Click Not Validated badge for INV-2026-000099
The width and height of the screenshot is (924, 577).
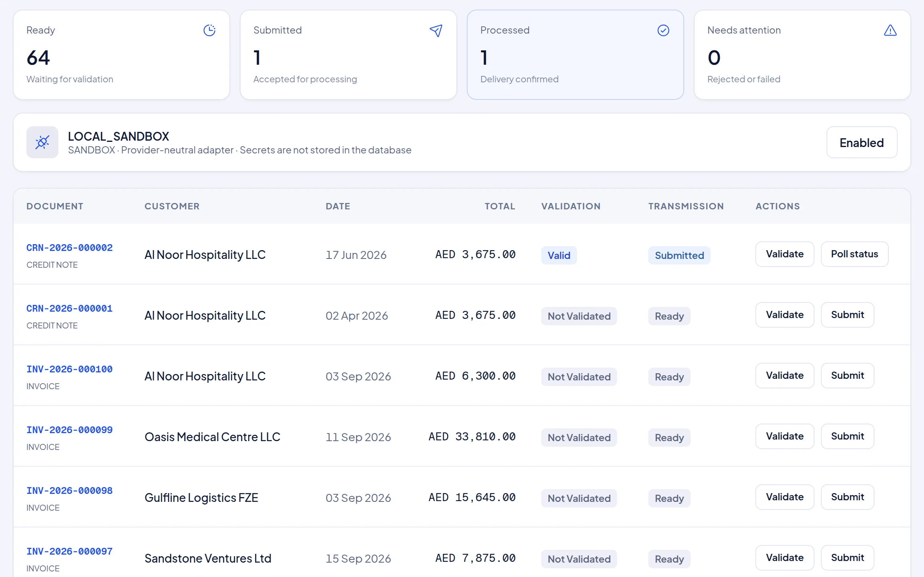click(x=579, y=438)
